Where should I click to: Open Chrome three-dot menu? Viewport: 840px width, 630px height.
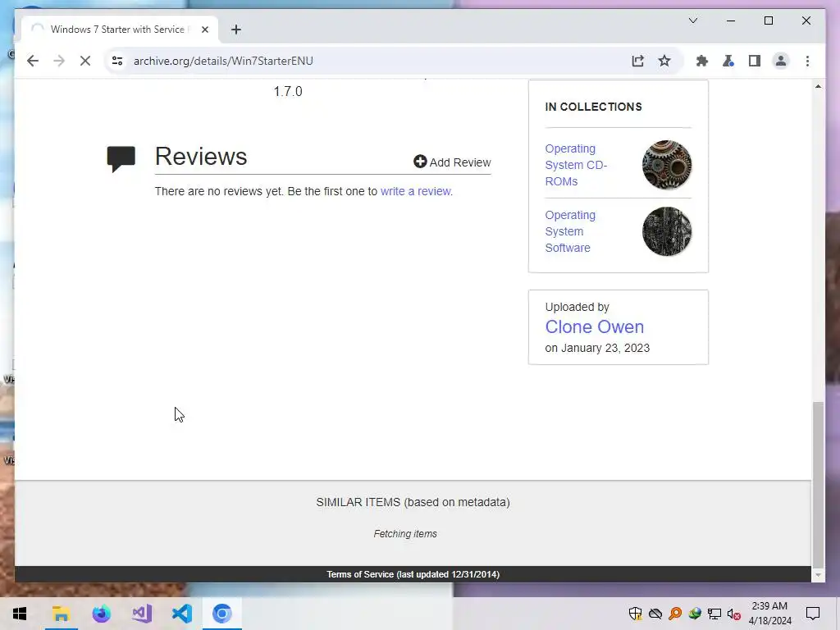[x=807, y=61]
